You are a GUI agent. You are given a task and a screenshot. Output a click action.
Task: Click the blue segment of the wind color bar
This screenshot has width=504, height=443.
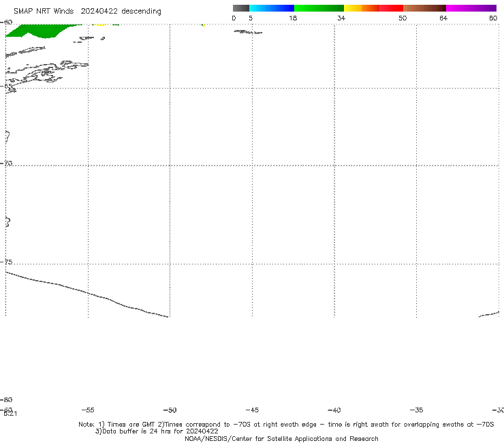point(272,8)
